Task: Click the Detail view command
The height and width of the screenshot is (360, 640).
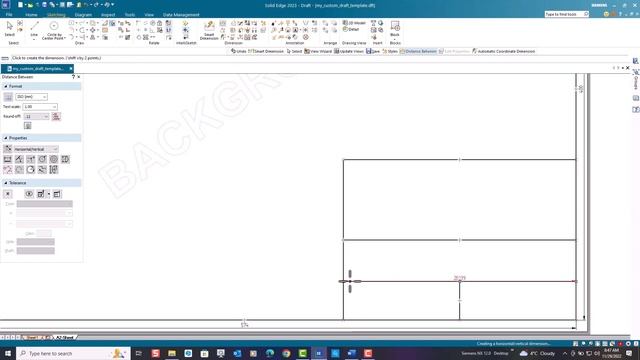Action: click(351, 29)
